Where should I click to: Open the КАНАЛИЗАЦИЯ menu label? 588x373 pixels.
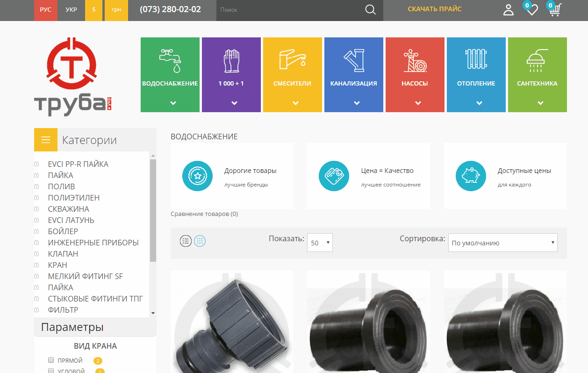354,84
